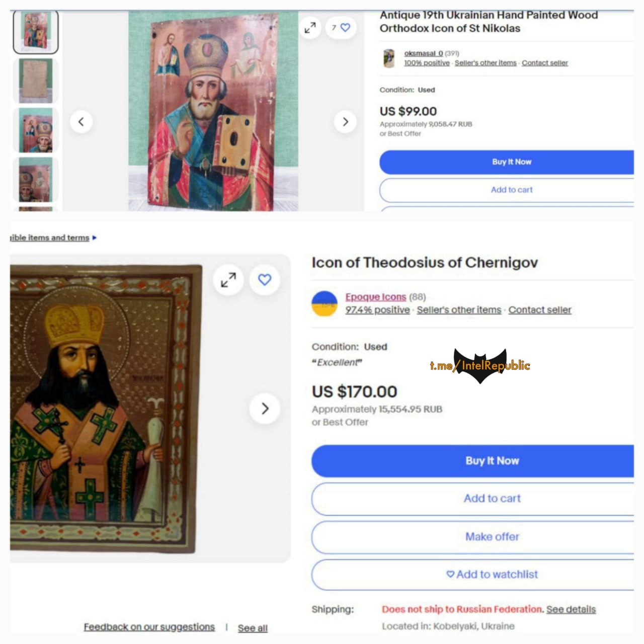Buy the $170.00 Theodosius icon now
Screen dimensions: 644x644
click(x=473, y=461)
